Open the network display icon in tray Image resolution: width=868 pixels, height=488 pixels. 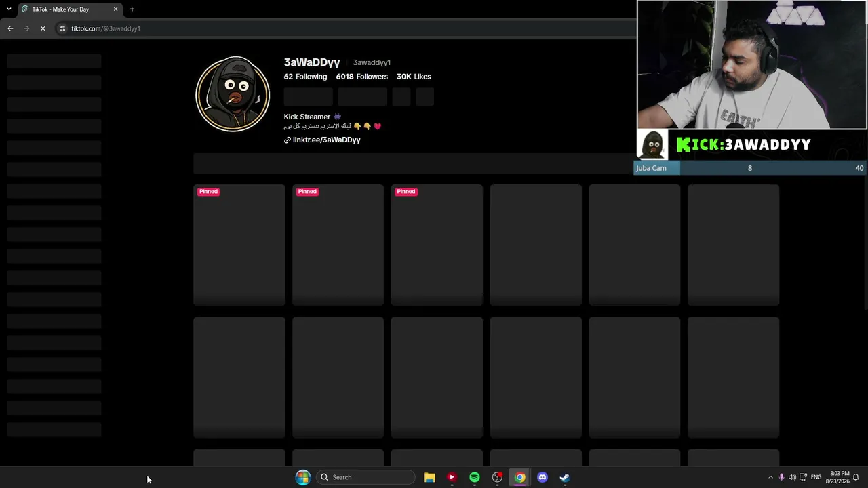click(804, 477)
